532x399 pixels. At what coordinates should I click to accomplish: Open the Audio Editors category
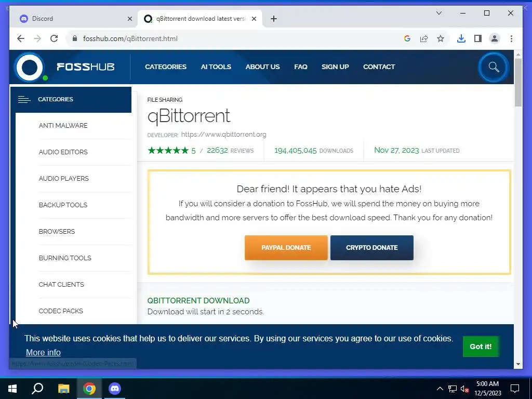63,152
